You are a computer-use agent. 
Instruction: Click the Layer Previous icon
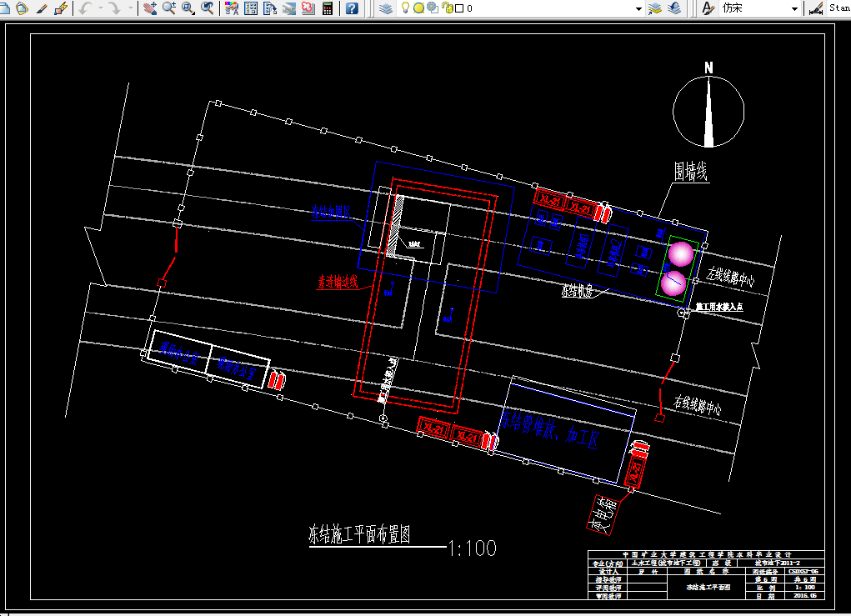coord(674,8)
